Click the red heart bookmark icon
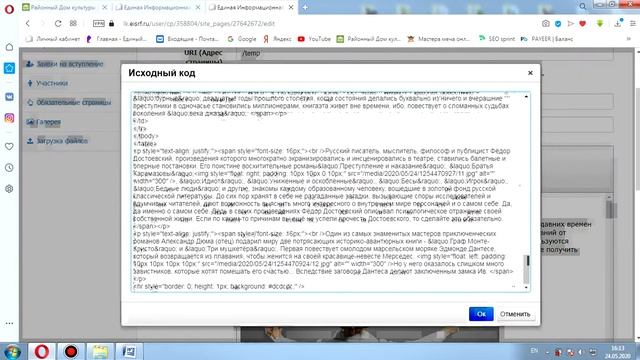The height and width of the screenshot is (360, 640). 582,24
